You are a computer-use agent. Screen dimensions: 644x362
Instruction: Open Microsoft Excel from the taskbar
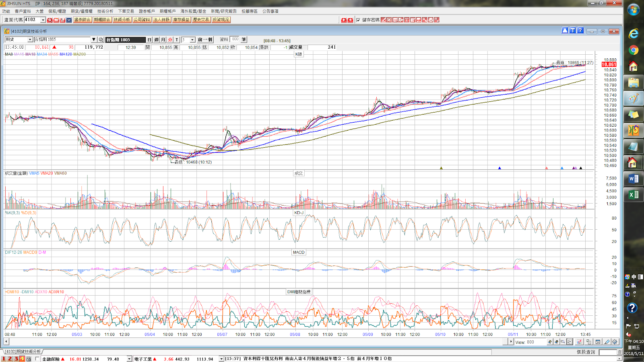point(634,195)
